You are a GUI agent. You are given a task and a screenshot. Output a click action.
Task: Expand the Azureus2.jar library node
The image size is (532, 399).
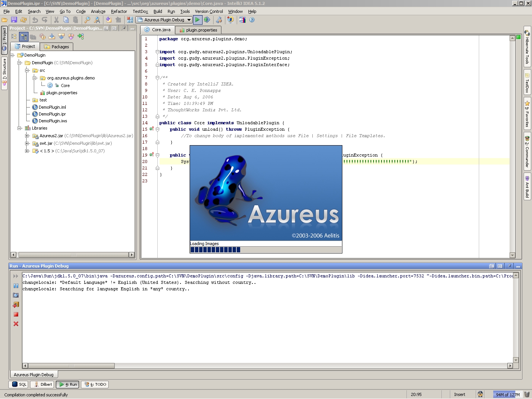(27, 136)
